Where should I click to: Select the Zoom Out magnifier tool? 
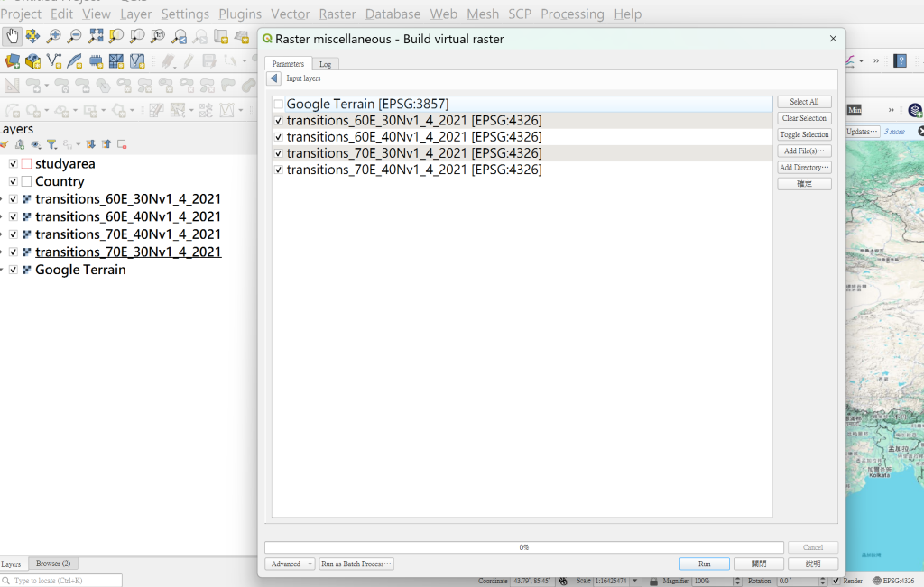point(74,36)
